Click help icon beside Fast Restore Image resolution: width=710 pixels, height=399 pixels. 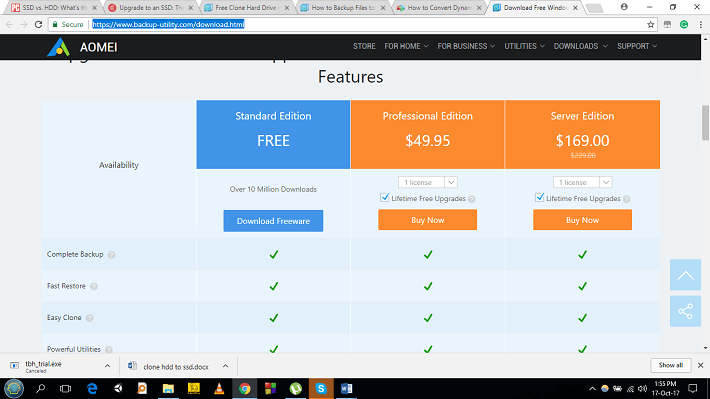point(94,286)
